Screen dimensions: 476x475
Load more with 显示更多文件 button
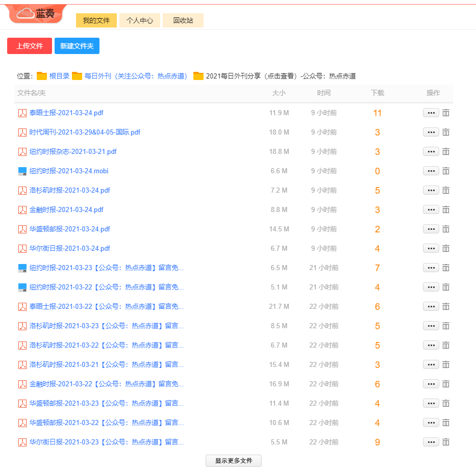(x=234, y=461)
